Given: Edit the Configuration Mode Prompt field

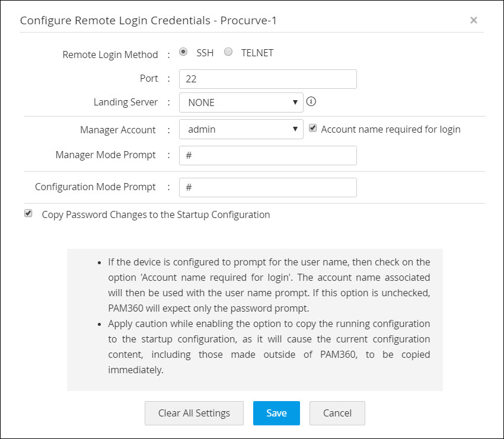Looking at the screenshot, I should [x=267, y=187].
